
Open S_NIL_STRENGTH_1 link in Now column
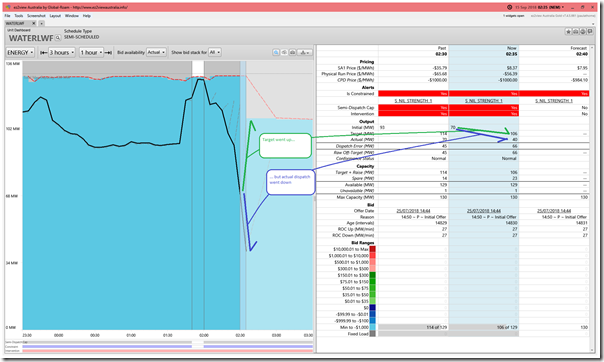click(x=483, y=101)
